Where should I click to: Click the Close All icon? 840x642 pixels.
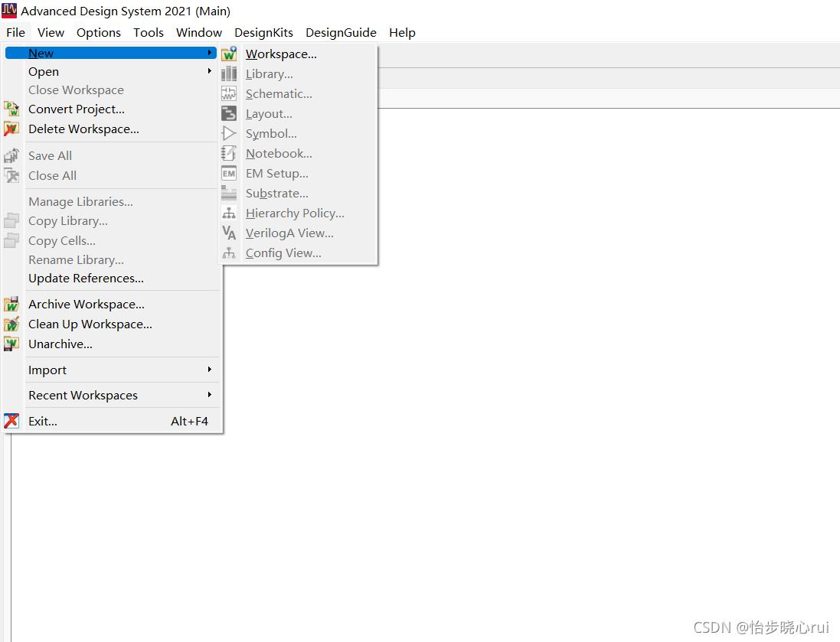tap(11, 176)
